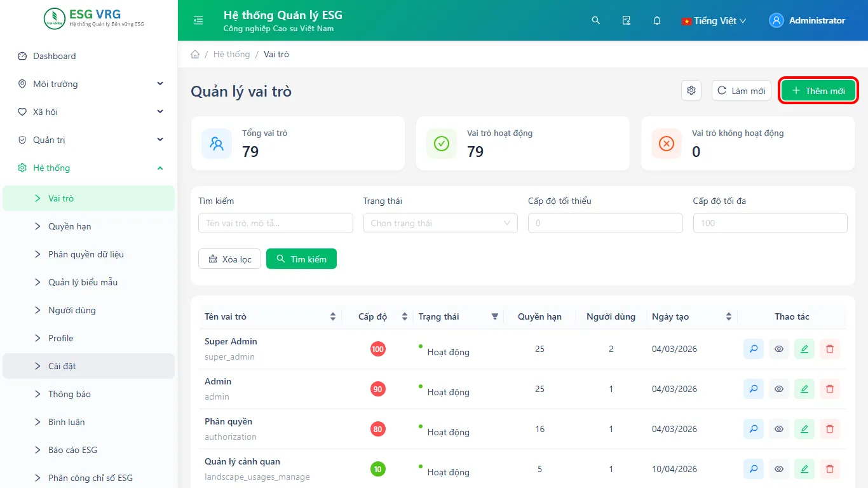Click magnifier action icon for Phân quyền row
The image size is (868, 488).
pos(754,429)
